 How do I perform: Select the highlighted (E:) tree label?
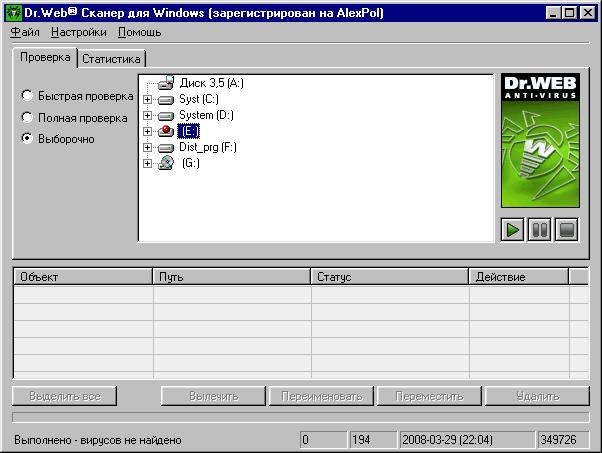coord(189,131)
